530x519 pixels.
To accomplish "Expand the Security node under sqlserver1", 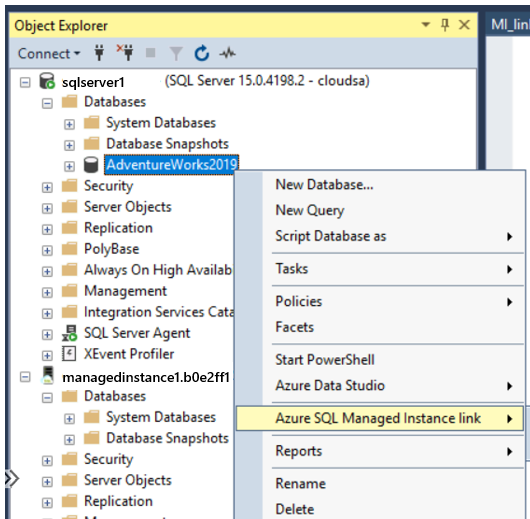I will [47, 188].
